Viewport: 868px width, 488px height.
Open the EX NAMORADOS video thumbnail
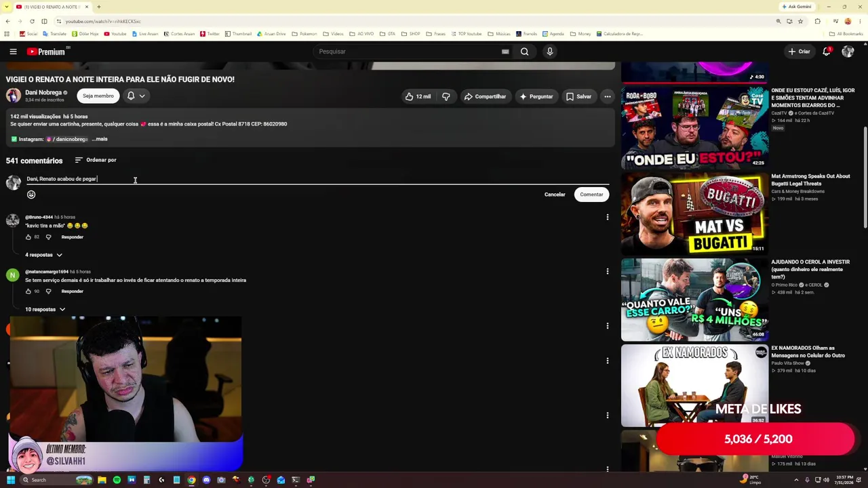click(x=694, y=385)
